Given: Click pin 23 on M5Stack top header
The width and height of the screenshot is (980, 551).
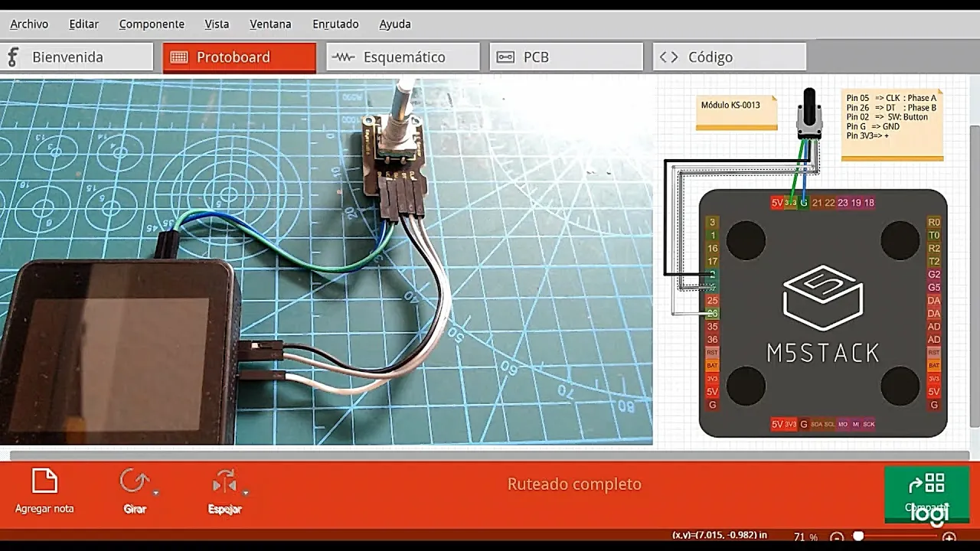Looking at the screenshot, I should [843, 203].
